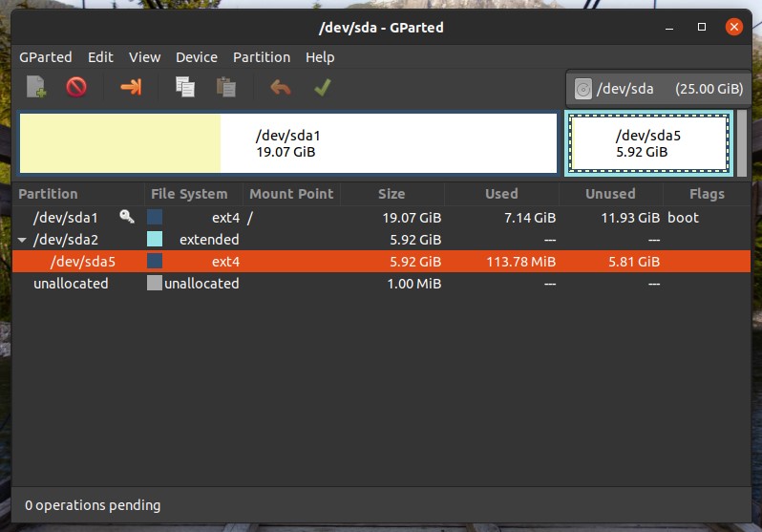Viewport: 762px width, 532px height.
Task: Click the Delete partition red icon
Action: [76, 88]
